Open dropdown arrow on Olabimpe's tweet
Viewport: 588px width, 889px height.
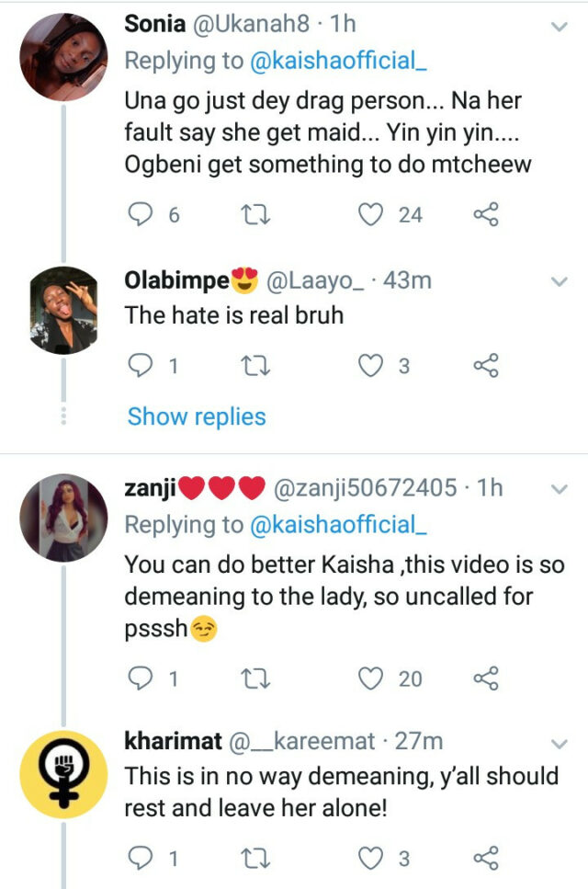(558, 282)
